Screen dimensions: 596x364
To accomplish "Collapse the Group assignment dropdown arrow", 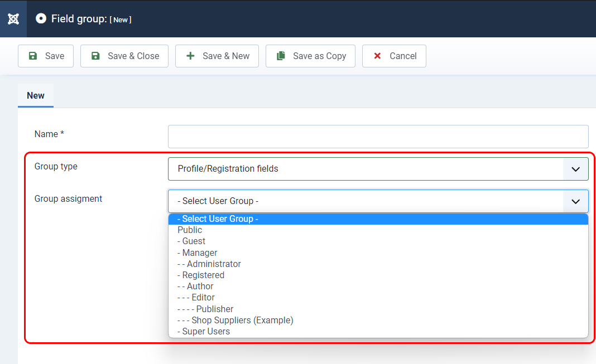I will (x=575, y=201).
